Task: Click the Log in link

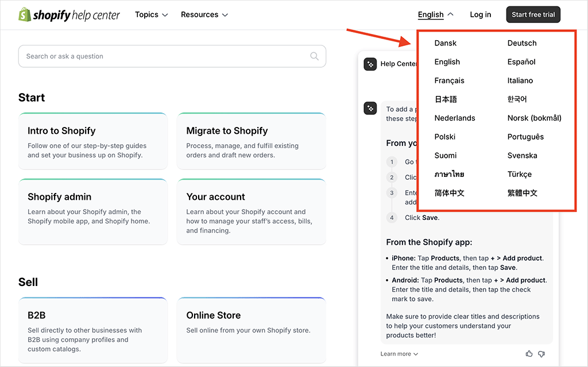Action: [x=481, y=14]
